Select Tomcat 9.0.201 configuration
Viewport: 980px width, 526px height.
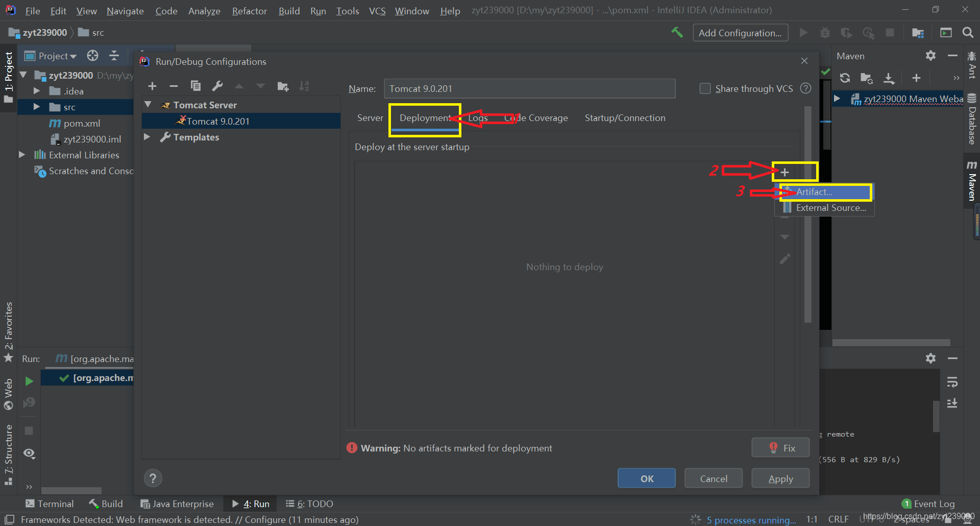pos(241,121)
